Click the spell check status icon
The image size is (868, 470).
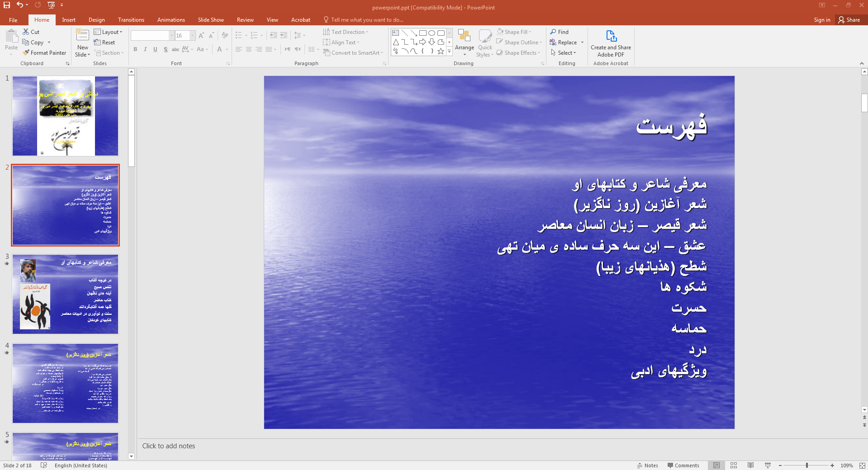[44, 465]
